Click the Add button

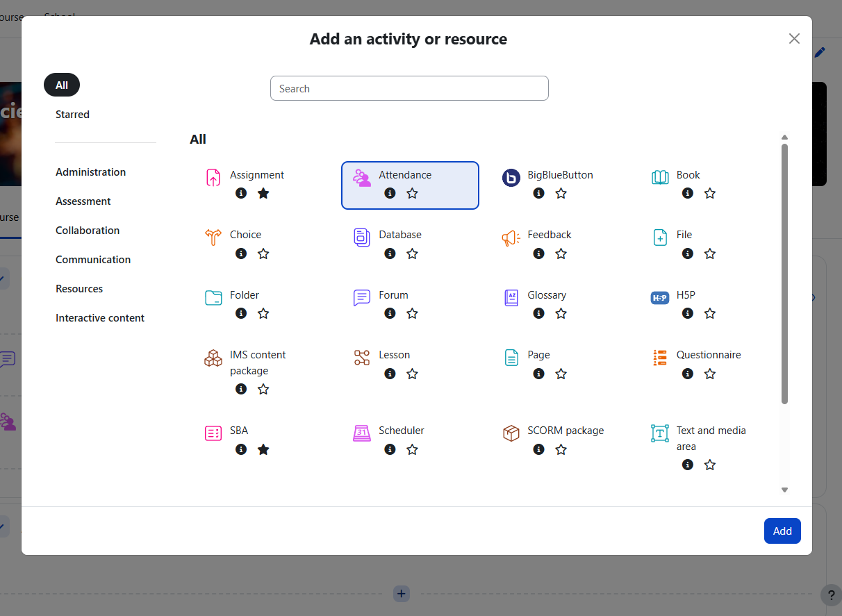[782, 531]
